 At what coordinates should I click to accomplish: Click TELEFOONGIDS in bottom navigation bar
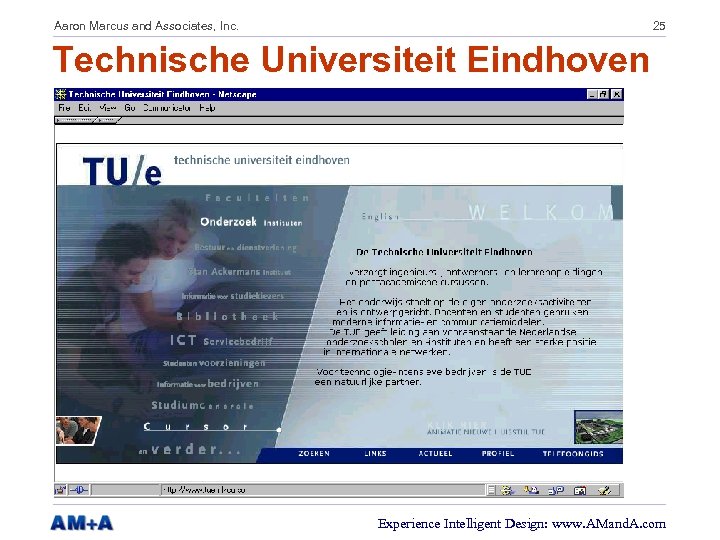coord(573,454)
